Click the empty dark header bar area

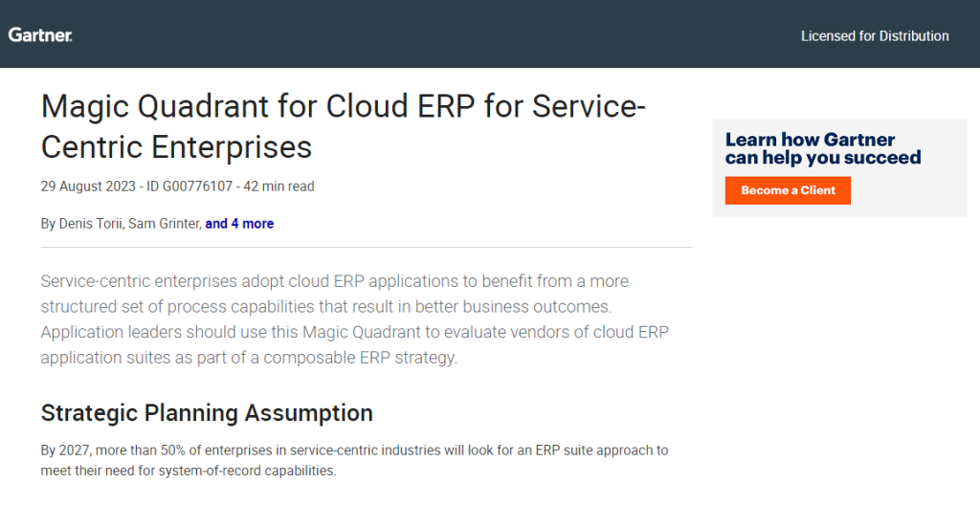(x=437, y=33)
